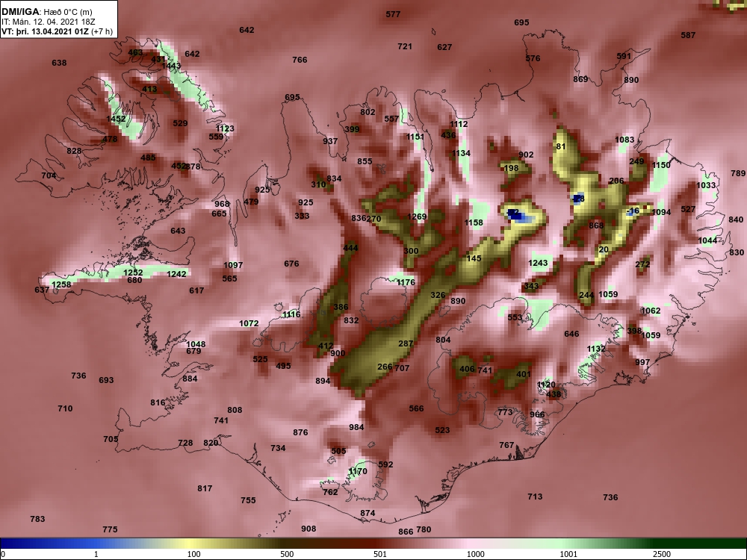Select the value 766
The width and height of the screenshot is (747, 560).
tap(300, 60)
